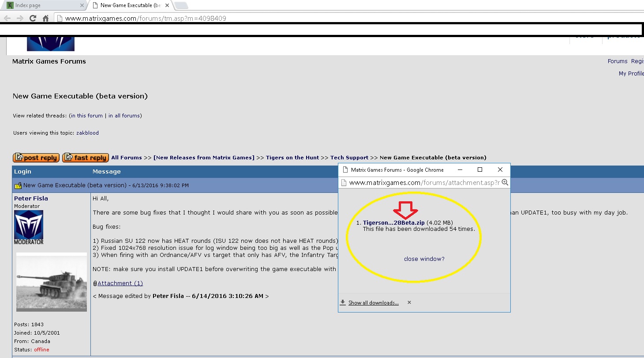Click the zoom magnifier in popup address bar
Image resolution: width=644 pixels, height=358 pixels.
coord(505,182)
